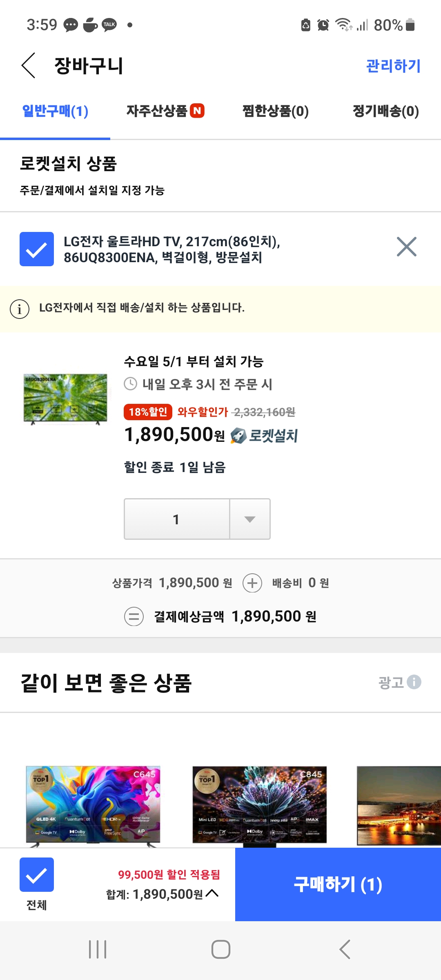Tap the quantity field showing 1
The height and width of the screenshot is (980, 441).
click(x=176, y=519)
